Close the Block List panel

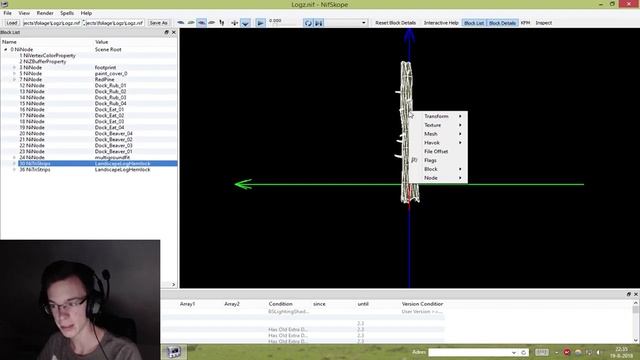173,32
